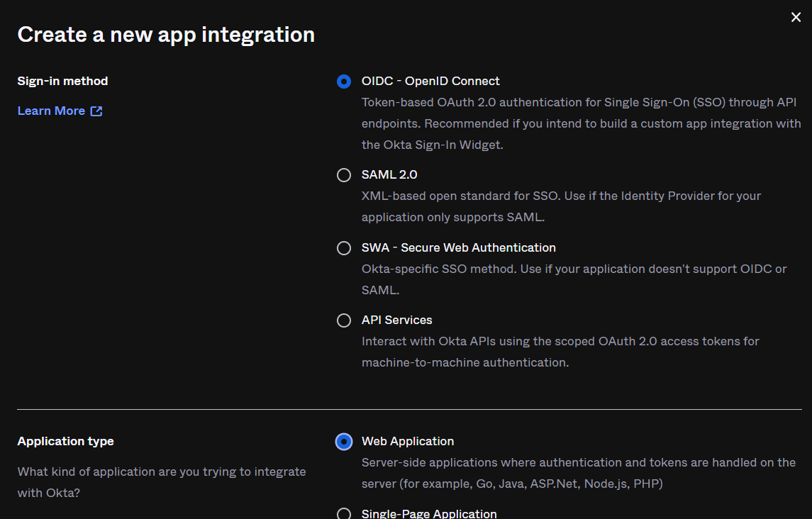Screen dimensions: 812x519
Task: Select SWA - Secure Web Authentication option
Action: pyautogui.click(x=344, y=248)
